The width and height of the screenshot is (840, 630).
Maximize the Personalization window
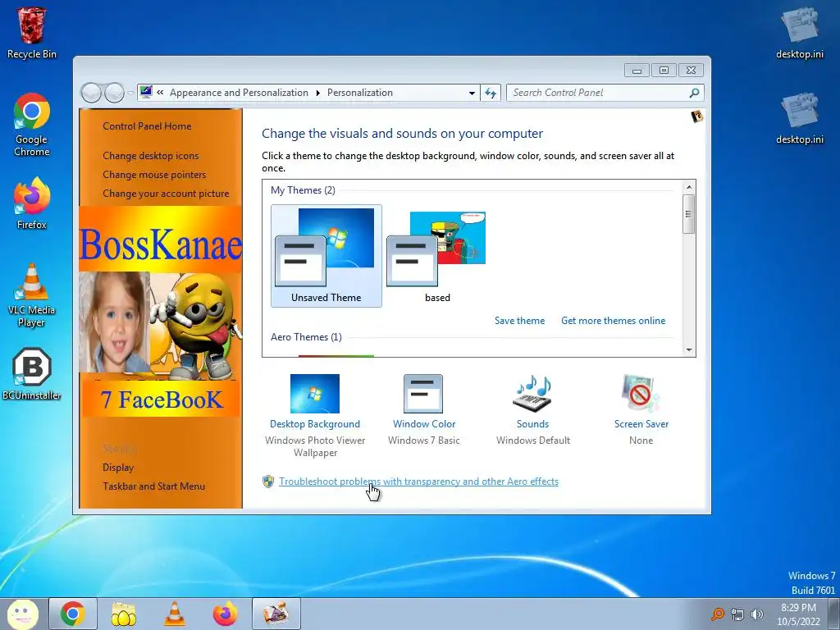click(x=664, y=71)
